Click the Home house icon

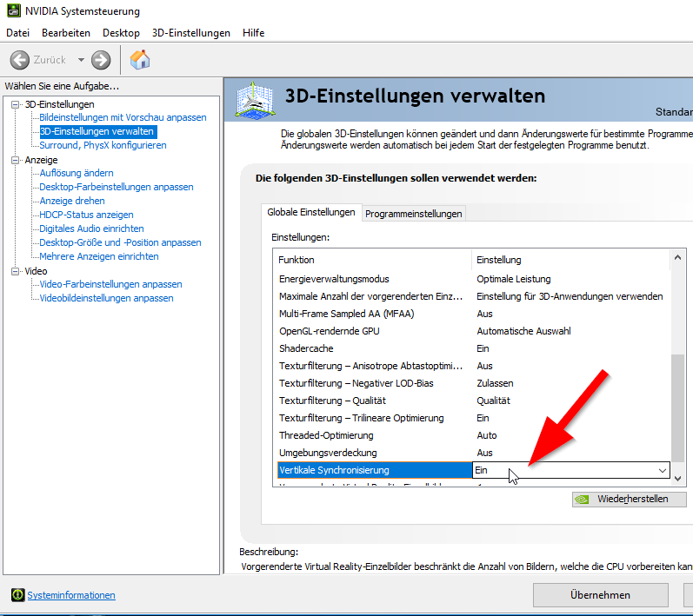point(140,60)
